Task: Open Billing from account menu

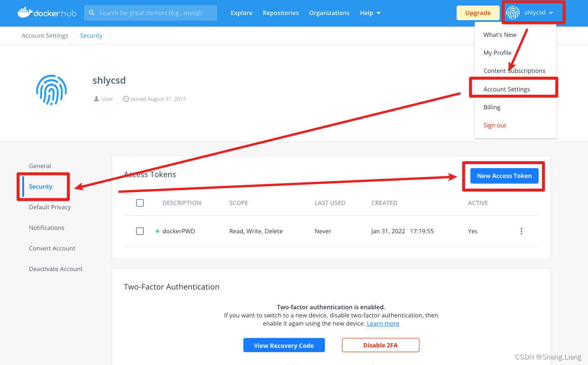Action: click(492, 107)
